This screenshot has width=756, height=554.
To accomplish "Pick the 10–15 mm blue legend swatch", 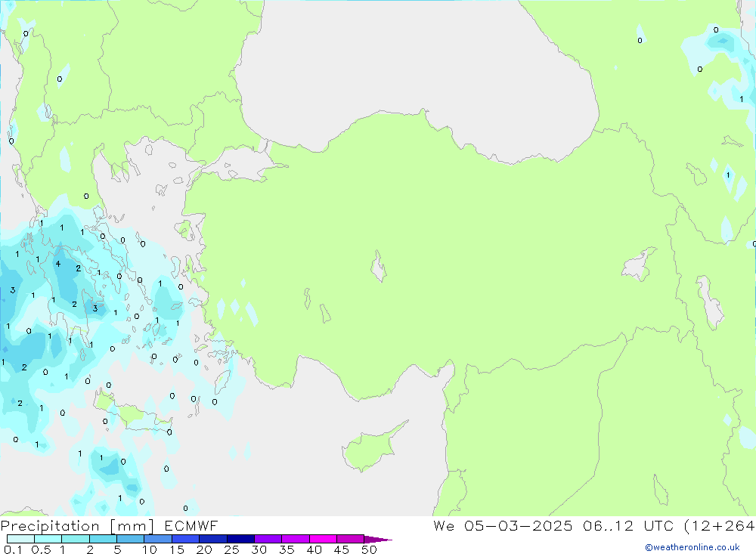I will tap(158, 539).
